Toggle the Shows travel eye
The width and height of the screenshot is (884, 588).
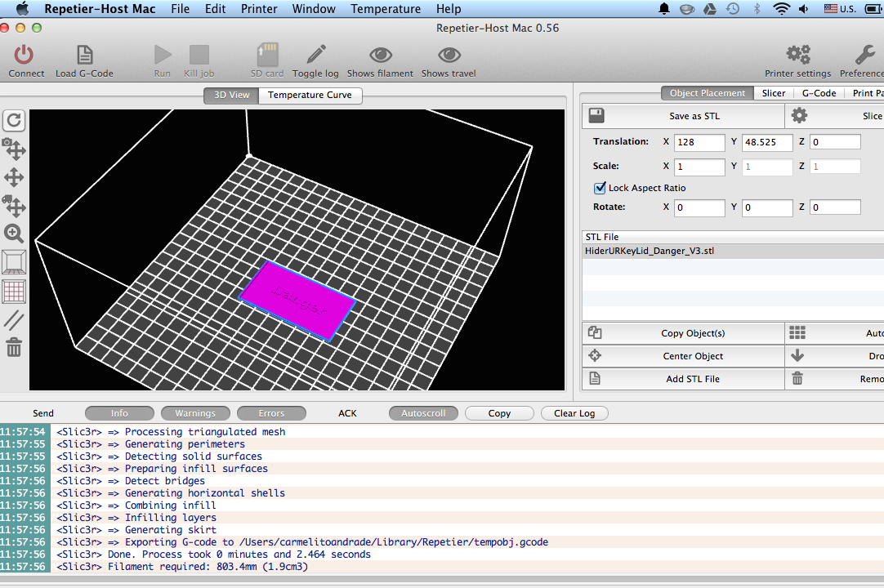coord(449,55)
